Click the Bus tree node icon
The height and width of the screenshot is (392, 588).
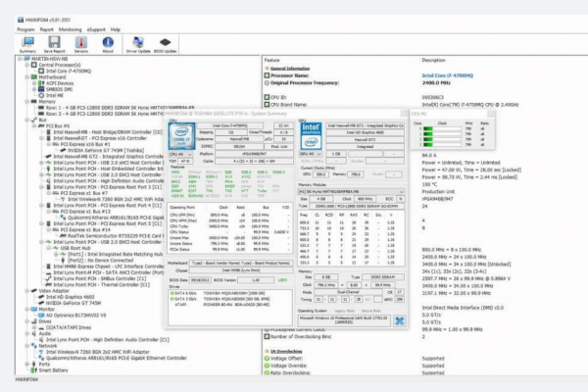[34, 120]
